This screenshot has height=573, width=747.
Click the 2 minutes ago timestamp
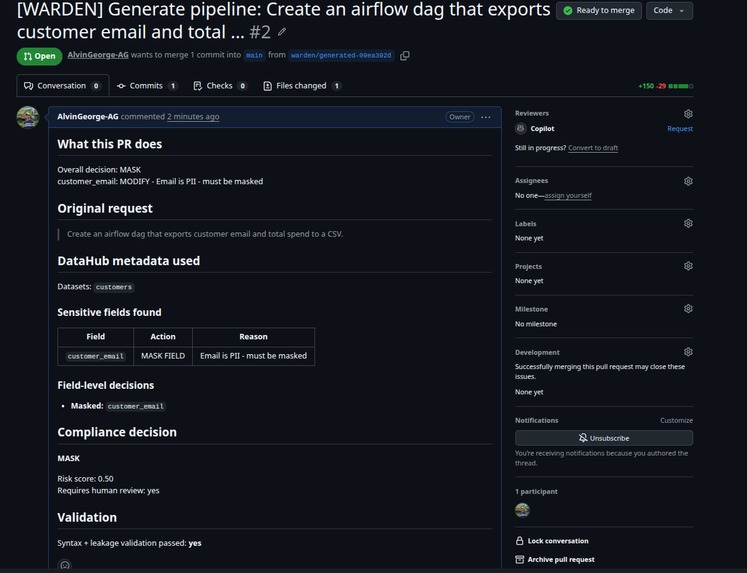tap(193, 117)
